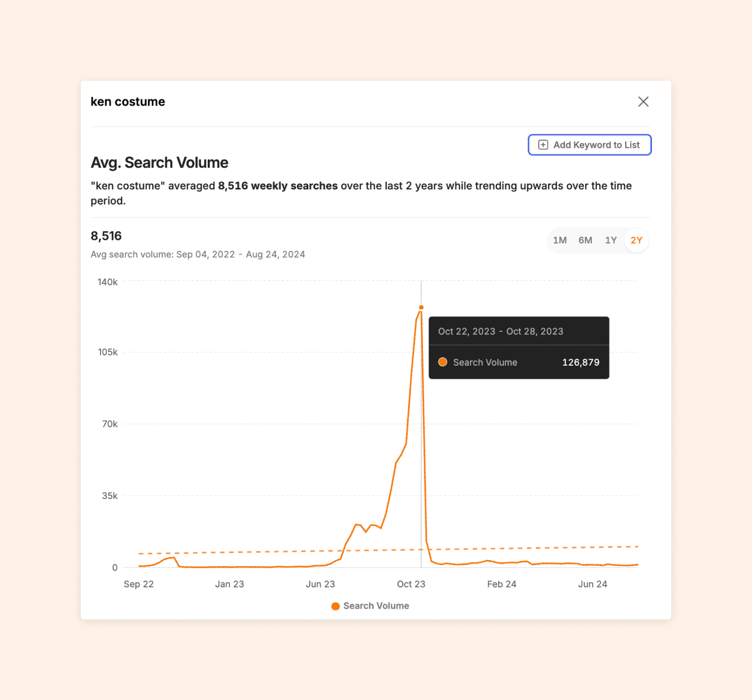Select the 6M time range

585,240
